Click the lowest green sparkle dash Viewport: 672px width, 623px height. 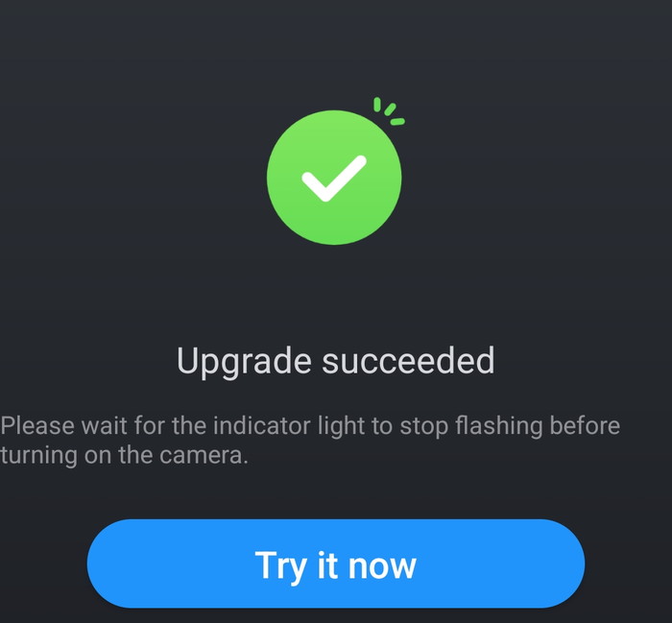point(397,122)
